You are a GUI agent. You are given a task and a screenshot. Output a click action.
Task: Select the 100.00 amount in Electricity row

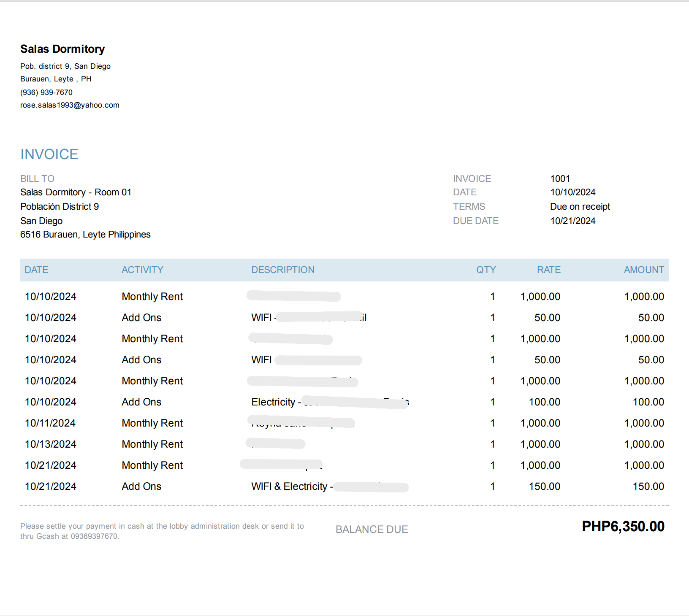(648, 402)
